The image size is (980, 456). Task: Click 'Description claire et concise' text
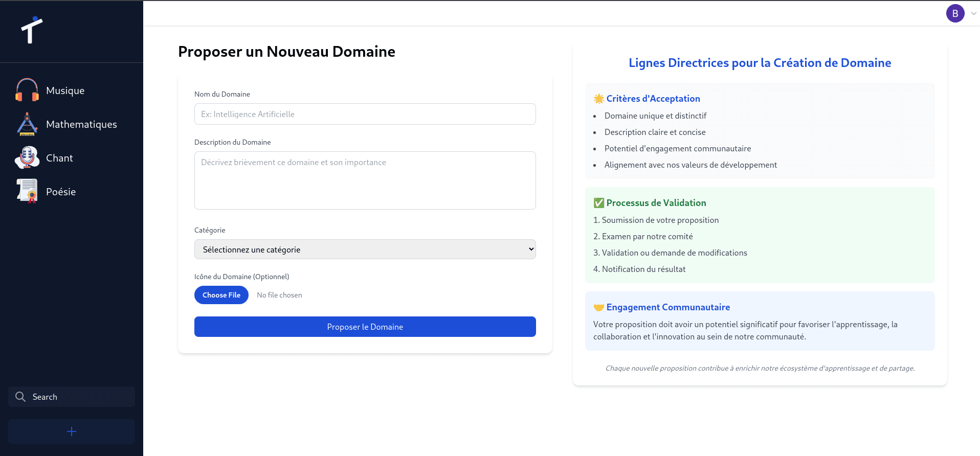click(x=655, y=132)
